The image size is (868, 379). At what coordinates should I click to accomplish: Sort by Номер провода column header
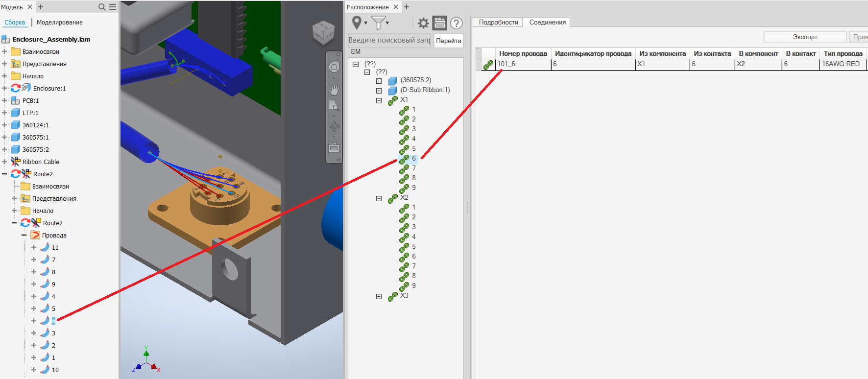[x=523, y=53]
